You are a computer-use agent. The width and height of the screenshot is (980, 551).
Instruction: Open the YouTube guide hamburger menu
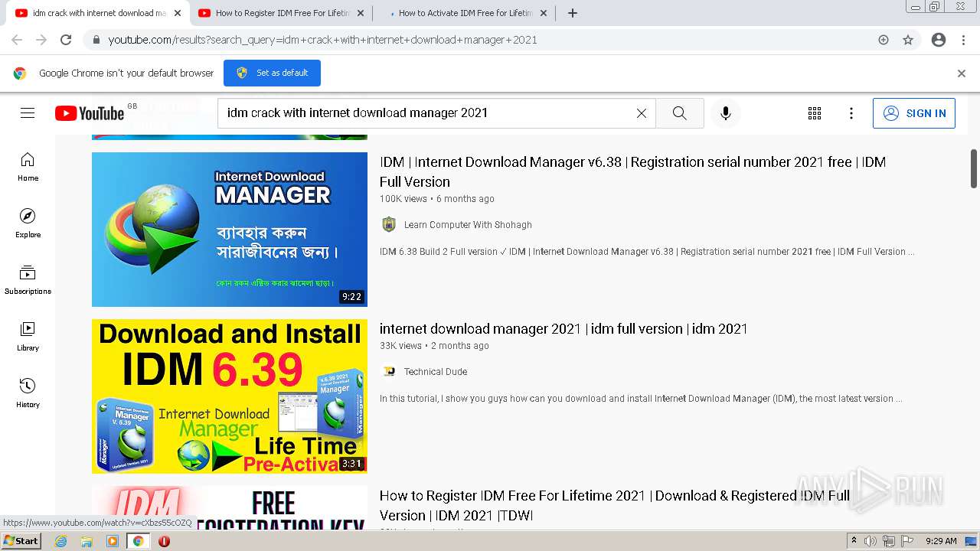click(28, 113)
